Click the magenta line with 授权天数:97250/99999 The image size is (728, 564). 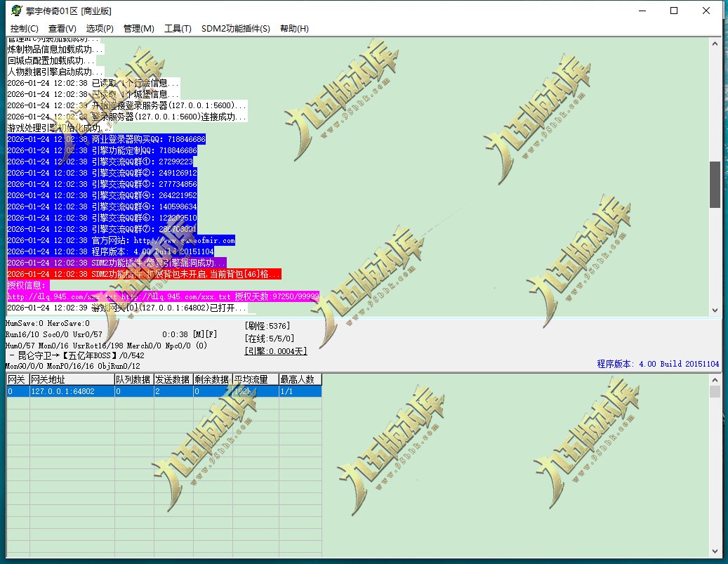pos(164,296)
